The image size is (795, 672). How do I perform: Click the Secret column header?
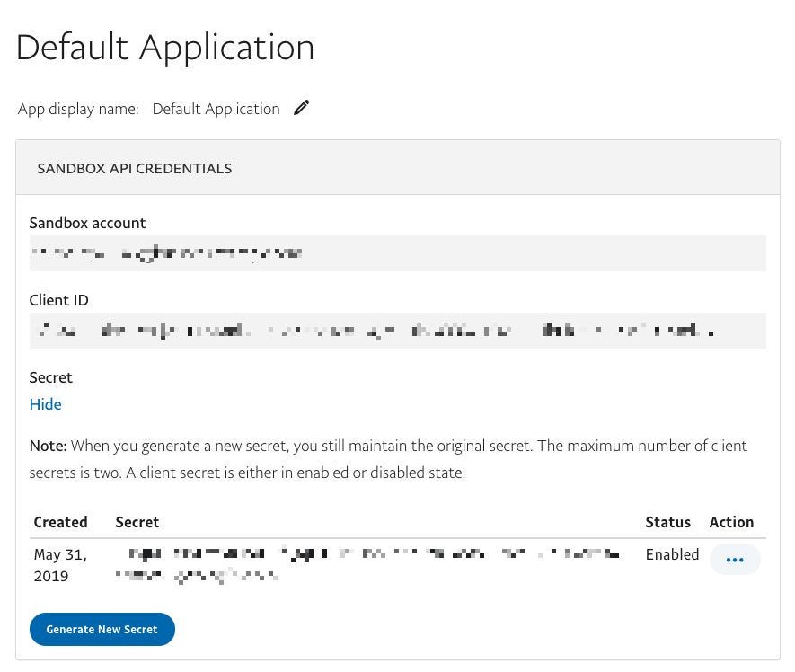pyautogui.click(x=137, y=522)
